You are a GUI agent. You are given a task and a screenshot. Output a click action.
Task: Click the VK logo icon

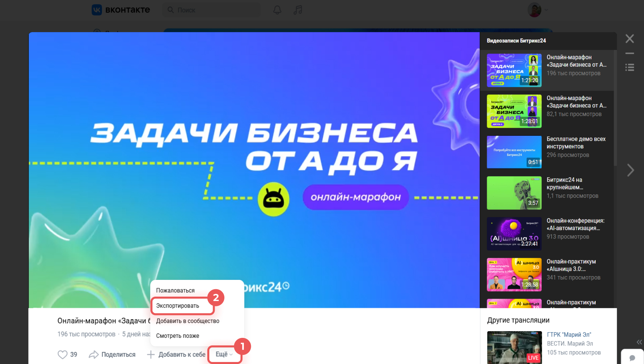(97, 10)
